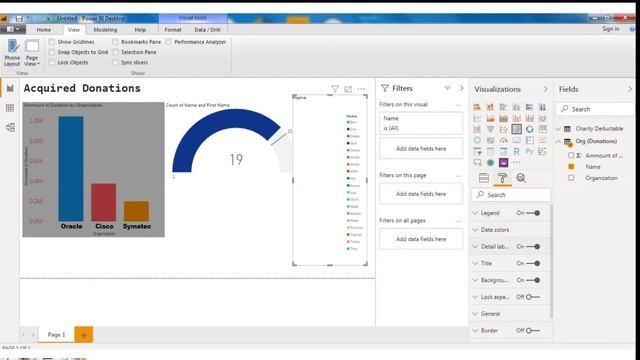Viewport: 640px width, 360px height.
Task: Check the Bookmarks Pane box
Action: [115, 42]
